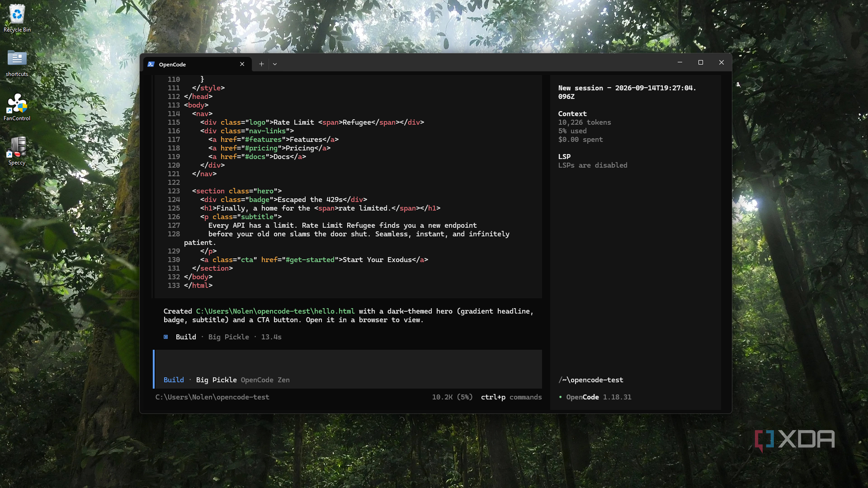The width and height of the screenshot is (868, 488).
Task: Click LSPs are disabled text
Action: click(x=592, y=165)
